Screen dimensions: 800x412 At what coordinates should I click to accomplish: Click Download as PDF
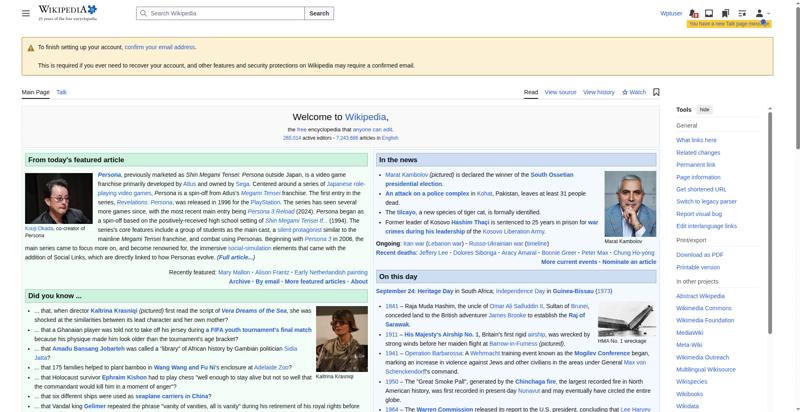[699, 255]
